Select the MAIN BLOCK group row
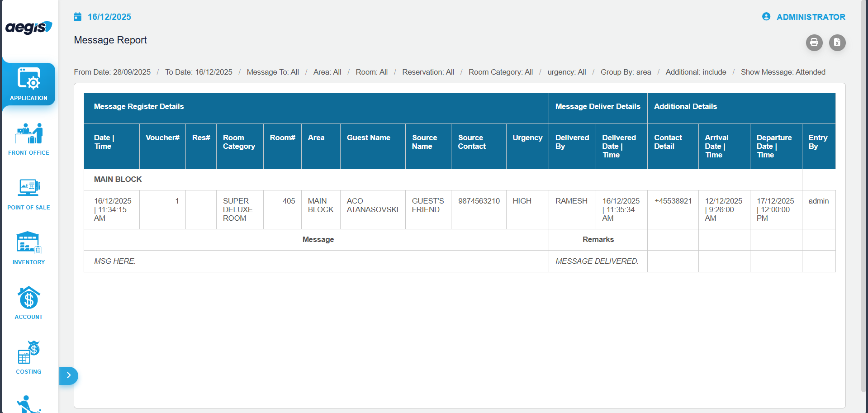The image size is (868, 413). (x=118, y=179)
